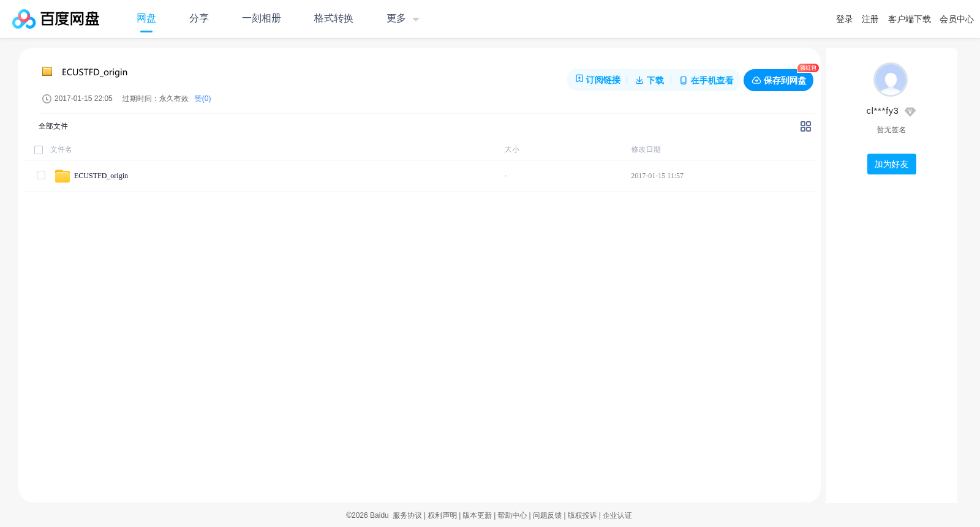Go to 一刻相册 tab
The image size is (980, 527).
pos(262,18)
